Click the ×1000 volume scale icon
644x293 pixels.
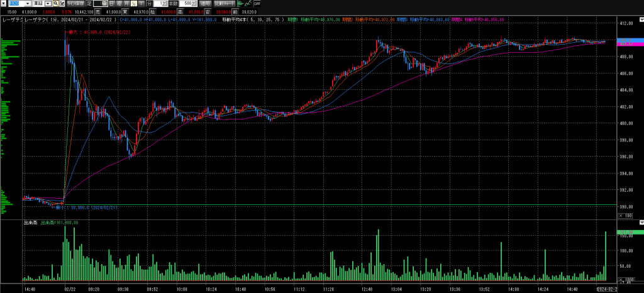point(626,277)
